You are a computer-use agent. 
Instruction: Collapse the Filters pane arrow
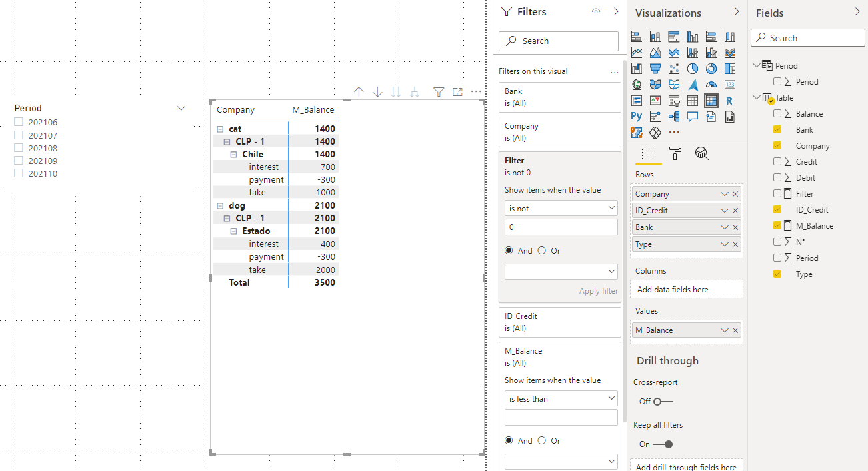(x=616, y=11)
